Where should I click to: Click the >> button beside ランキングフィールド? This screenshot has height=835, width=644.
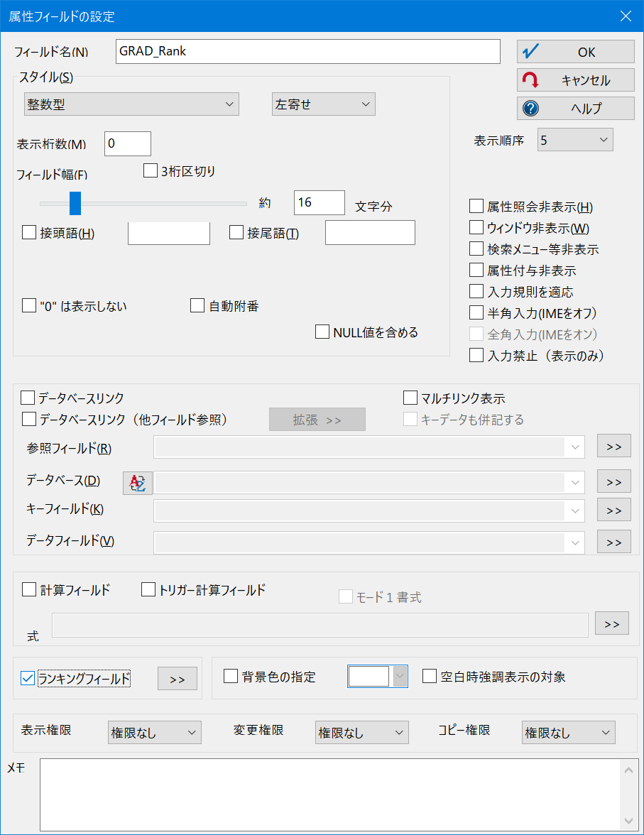click(178, 679)
